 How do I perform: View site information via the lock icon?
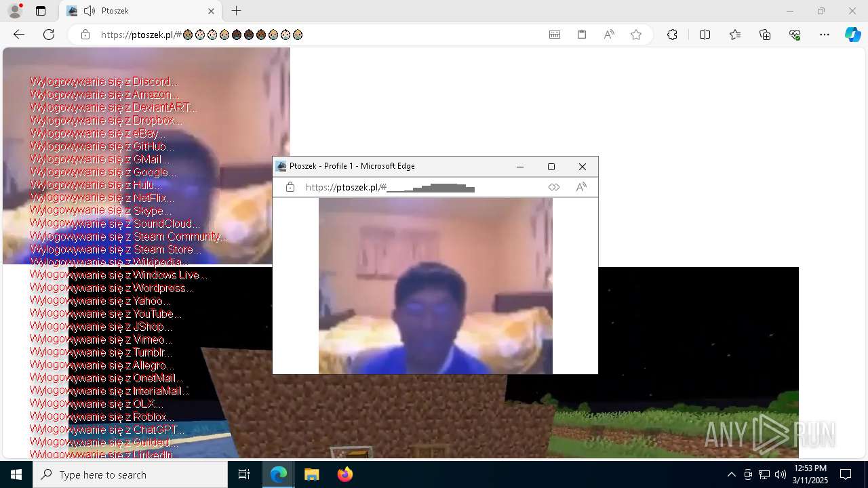85,35
